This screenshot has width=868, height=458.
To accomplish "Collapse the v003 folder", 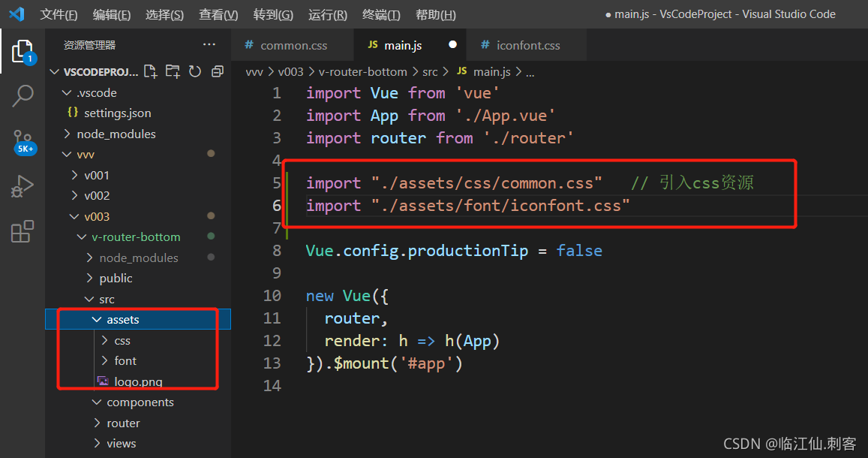I will [x=75, y=216].
